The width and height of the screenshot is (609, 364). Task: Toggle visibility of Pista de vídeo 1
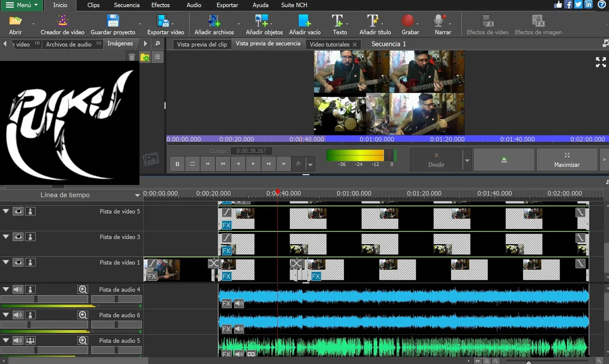(18, 262)
